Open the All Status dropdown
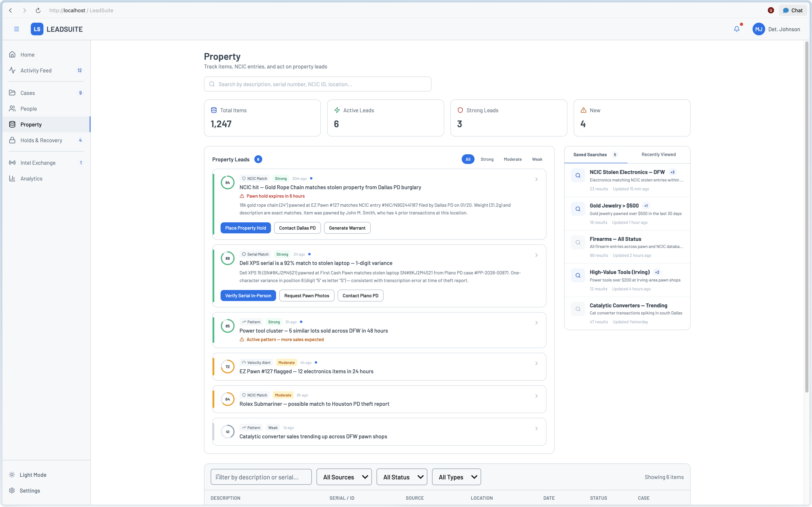The height and width of the screenshot is (507, 812). (402, 477)
